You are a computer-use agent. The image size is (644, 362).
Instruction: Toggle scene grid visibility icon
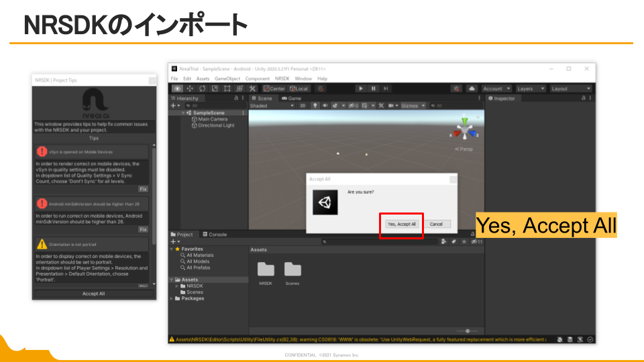365,105
